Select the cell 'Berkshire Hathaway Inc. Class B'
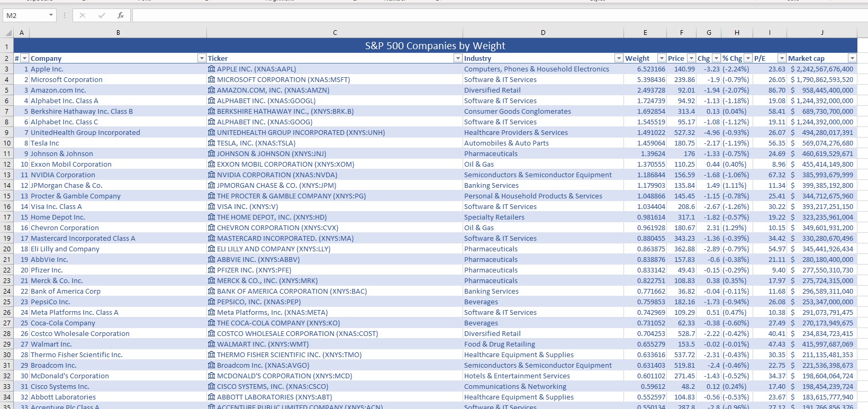Viewport: 868px width, 409px height. tap(118, 111)
